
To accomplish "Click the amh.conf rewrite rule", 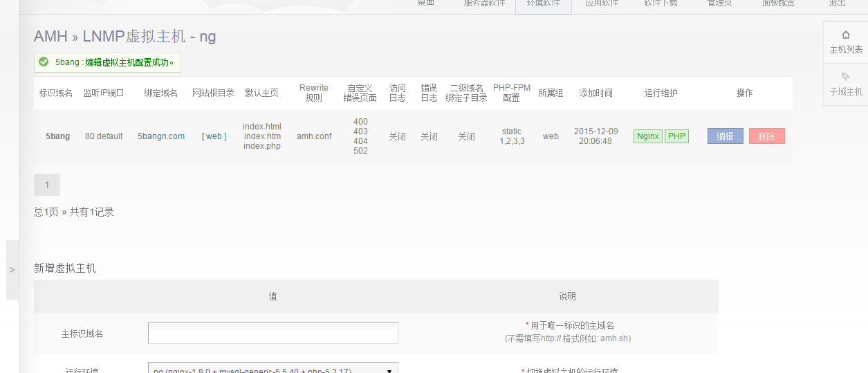I will point(314,136).
